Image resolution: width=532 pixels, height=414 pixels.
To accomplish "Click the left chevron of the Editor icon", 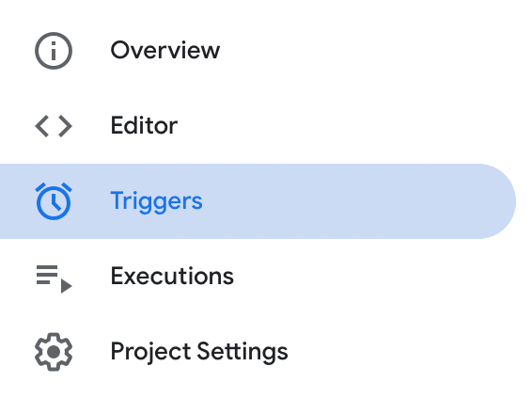I will click(x=41, y=126).
